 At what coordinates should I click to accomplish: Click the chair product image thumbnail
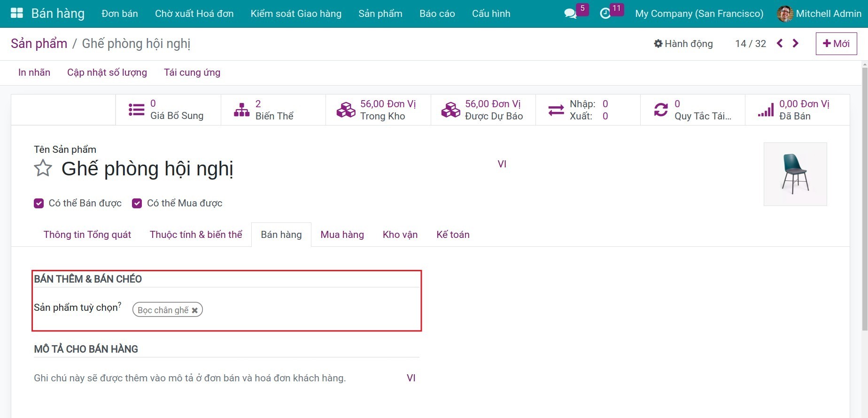click(795, 174)
